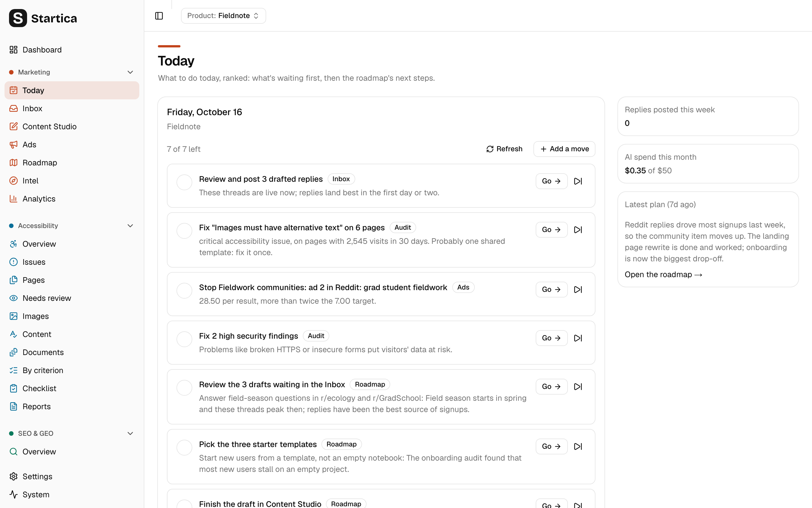Open the accessibility Reports page
Screen dimensions: 812x508
[72, 406]
